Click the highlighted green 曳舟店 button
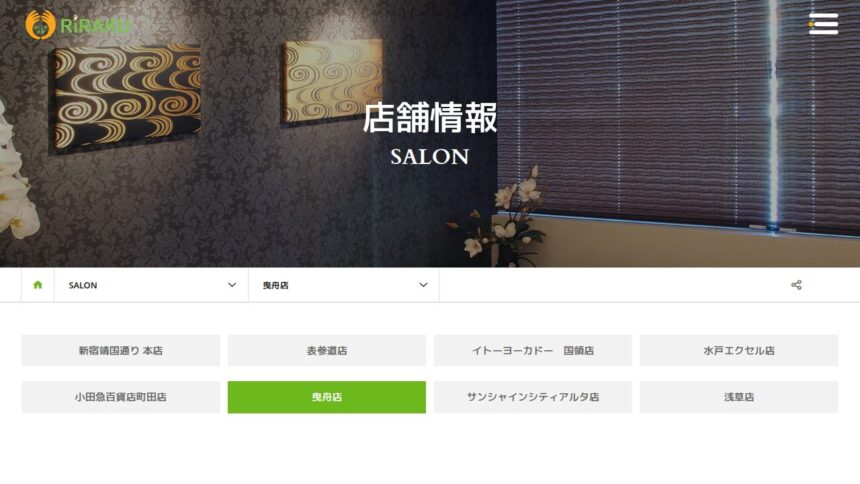 [327, 397]
